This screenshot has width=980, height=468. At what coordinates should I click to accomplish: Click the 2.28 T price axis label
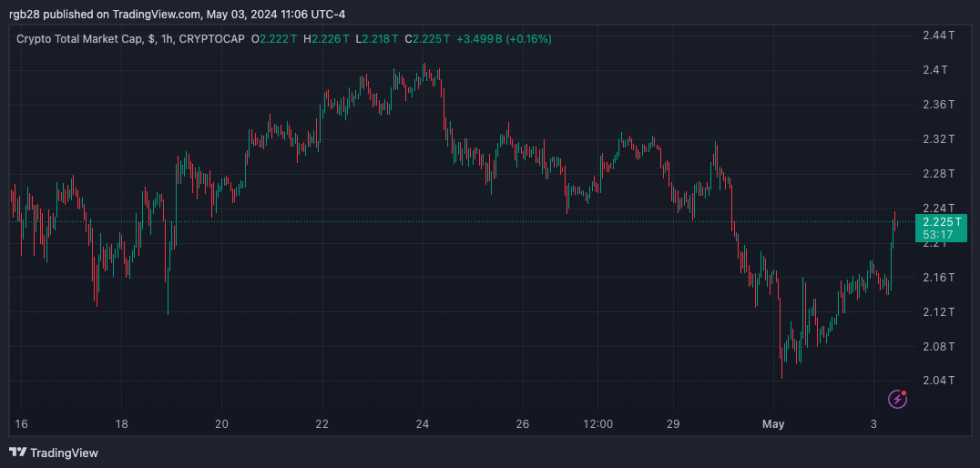pos(938,173)
